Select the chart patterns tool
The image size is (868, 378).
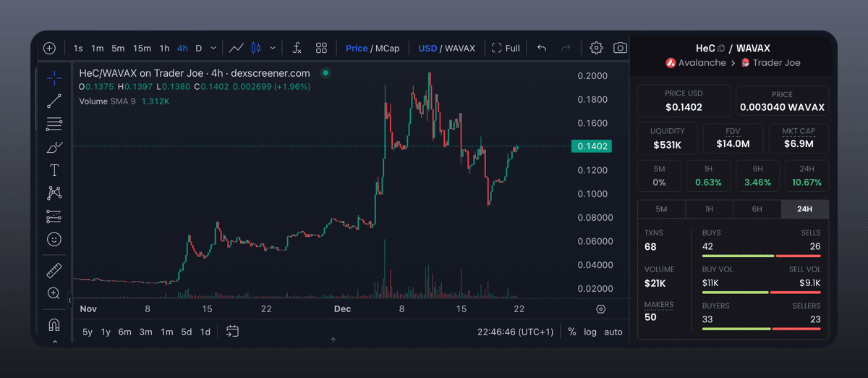pyautogui.click(x=54, y=193)
